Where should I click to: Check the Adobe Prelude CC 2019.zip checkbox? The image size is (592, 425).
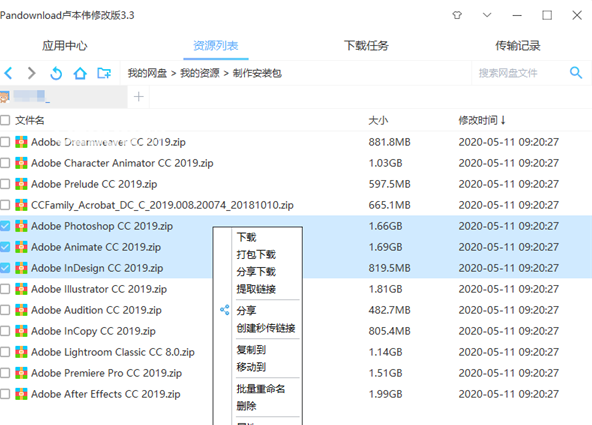(5, 184)
